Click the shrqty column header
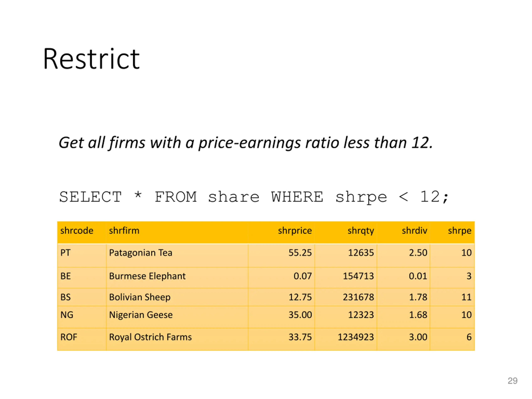 pyautogui.click(x=361, y=231)
